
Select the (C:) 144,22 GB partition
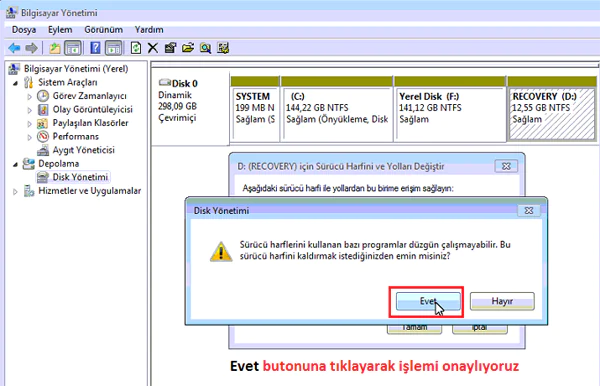(337, 109)
